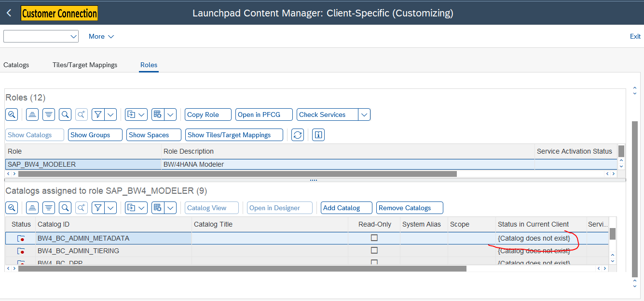Click Open in PFCG
This screenshot has height=301, width=644.
(x=264, y=115)
